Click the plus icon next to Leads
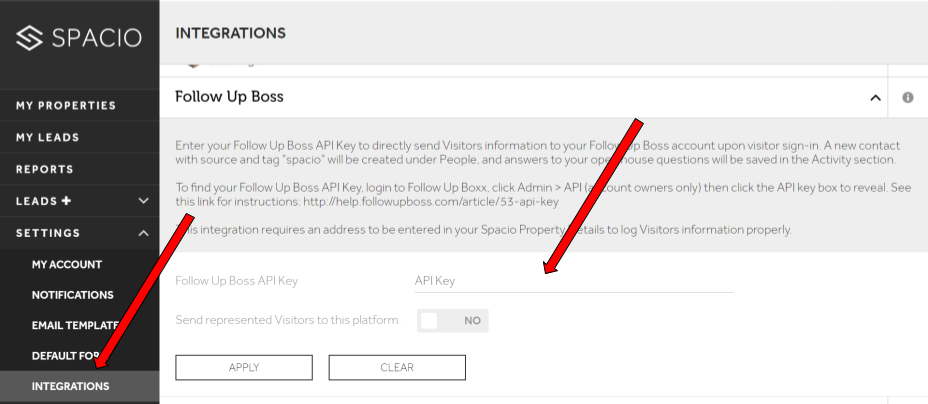The height and width of the screenshot is (404, 928). [66, 201]
